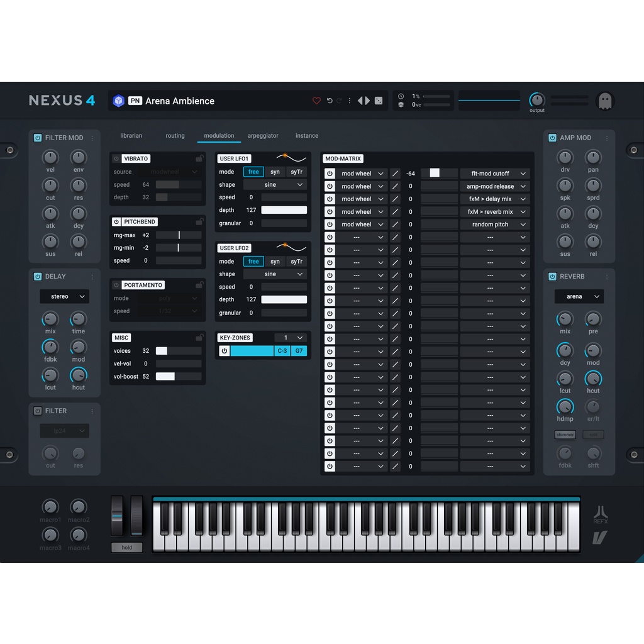Image resolution: width=644 pixels, height=644 pixels.
Task: Open Filter panel three-dot menu
Action: (92, 411)
